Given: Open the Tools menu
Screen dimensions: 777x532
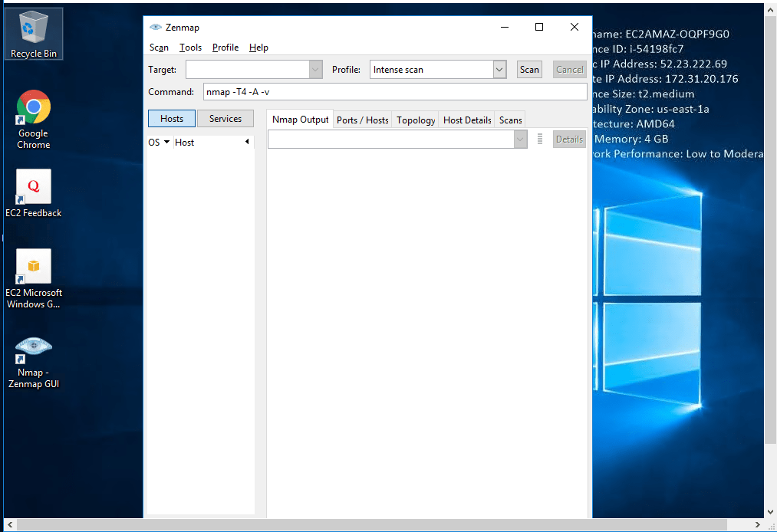Looking at the screenshot, I should coord(190,48).
